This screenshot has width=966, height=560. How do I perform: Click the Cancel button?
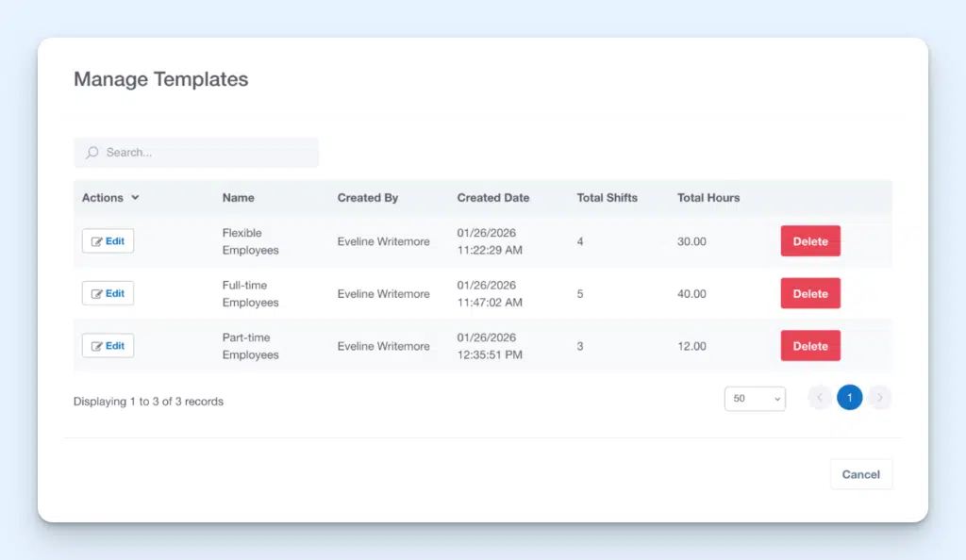coord(860,474)
